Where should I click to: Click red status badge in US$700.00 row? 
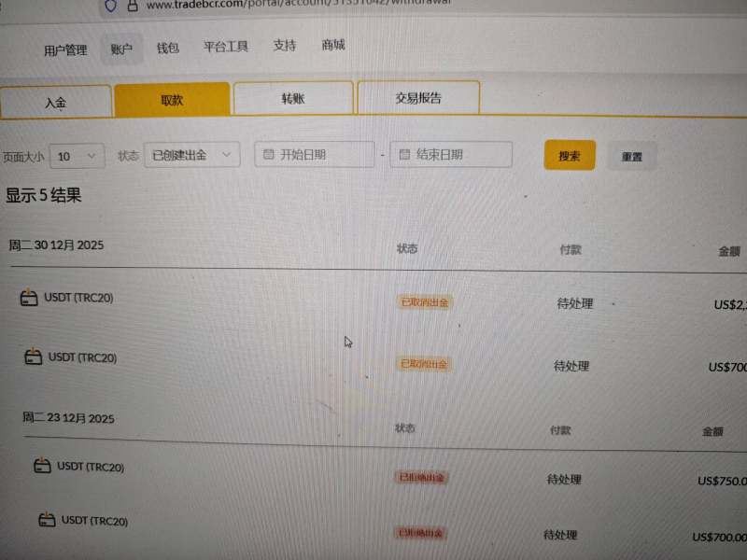(421, 532)
